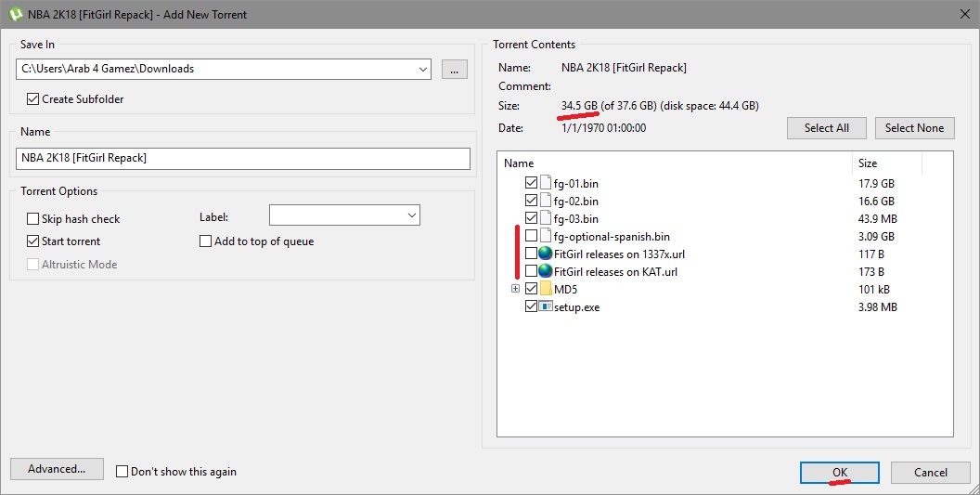Enable the Skip hash check option
This screenshot has width=980, height=495.
tap(33, 219)
